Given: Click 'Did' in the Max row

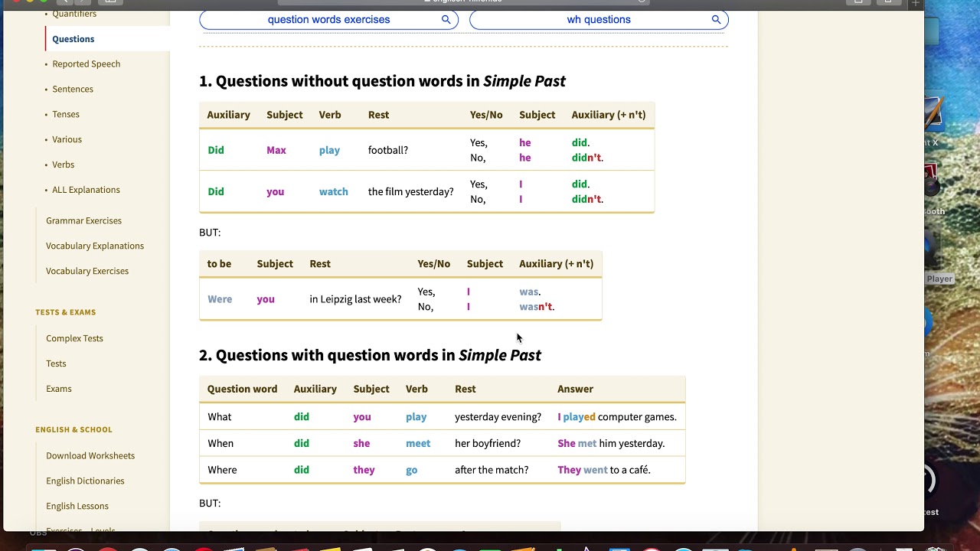Looking at the screenshot, I should click(x=216, y=150).
